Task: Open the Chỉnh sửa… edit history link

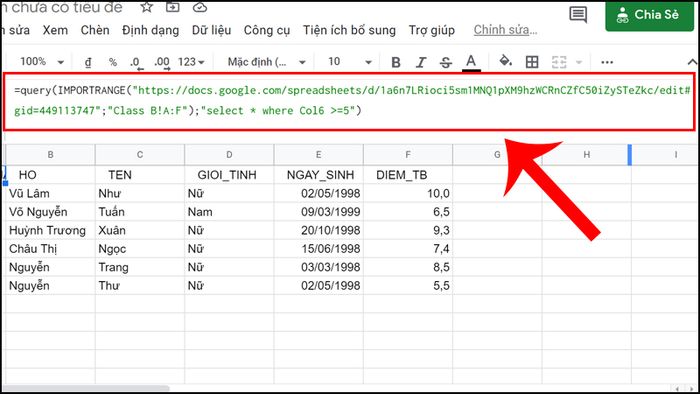Action: [x=505, y=30]
